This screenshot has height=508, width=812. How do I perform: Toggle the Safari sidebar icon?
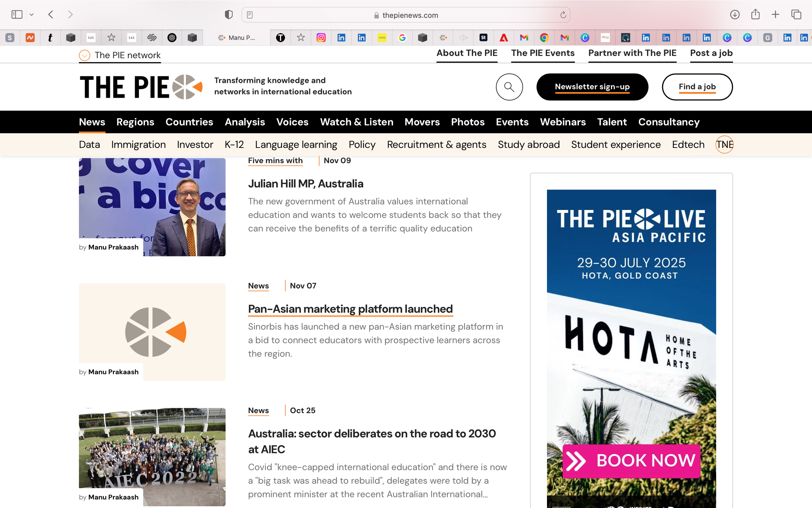tap(17, 14)
